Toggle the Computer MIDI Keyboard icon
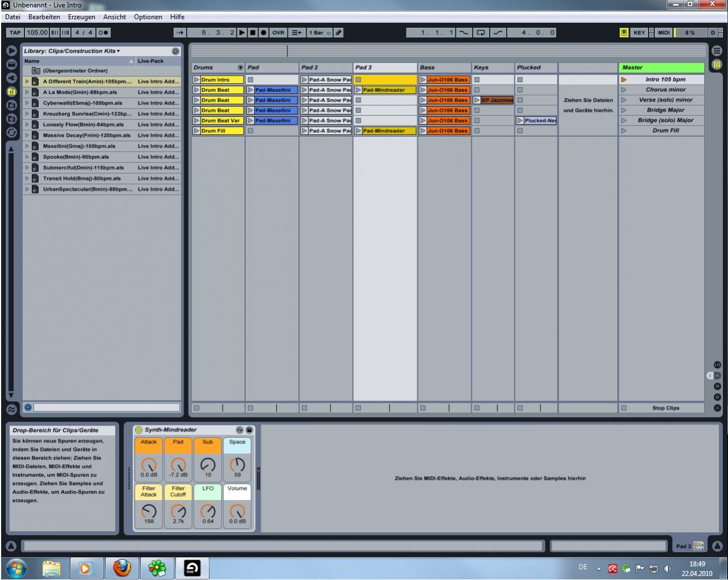Image resolution: width=728 pixels, height=580 pixels. coord(624,33)
